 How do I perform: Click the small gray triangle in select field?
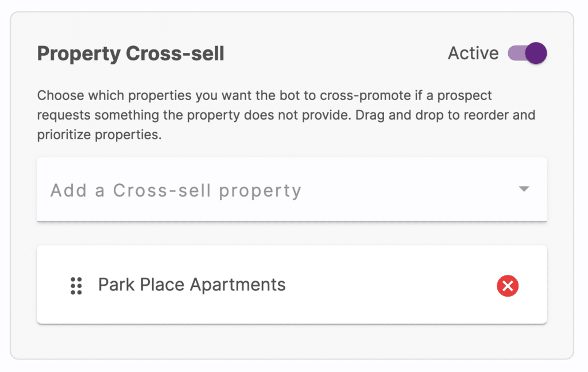point(524,189)
